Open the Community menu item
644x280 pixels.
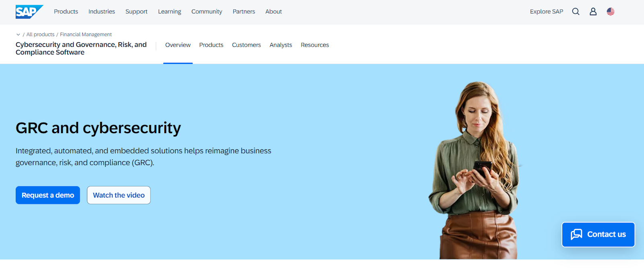point(206,12)
